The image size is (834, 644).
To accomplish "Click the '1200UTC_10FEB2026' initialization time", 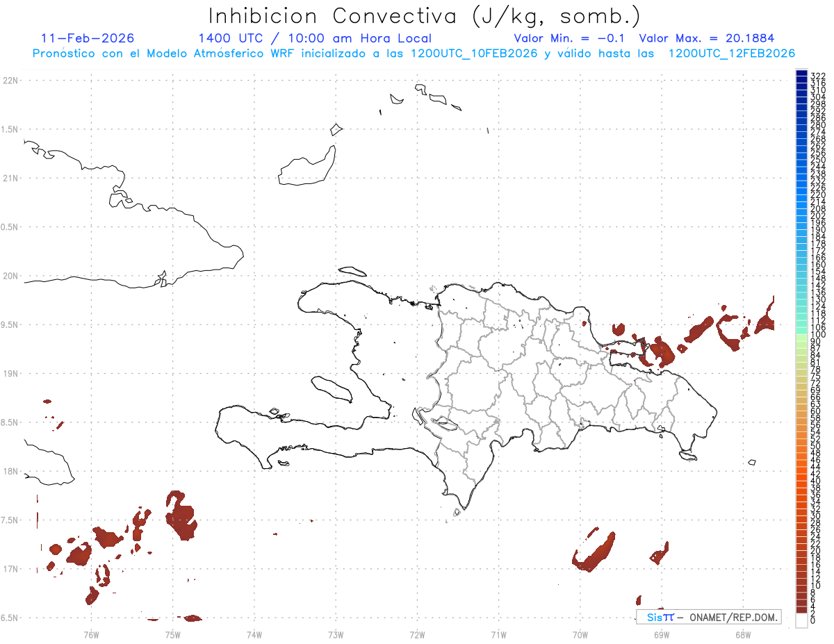I will tap(474, 53).
